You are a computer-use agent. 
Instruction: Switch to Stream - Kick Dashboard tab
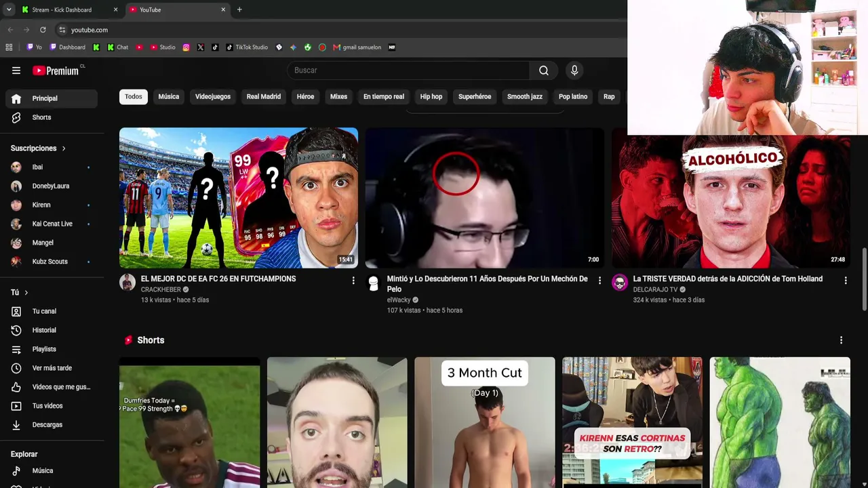click(70, 9)
